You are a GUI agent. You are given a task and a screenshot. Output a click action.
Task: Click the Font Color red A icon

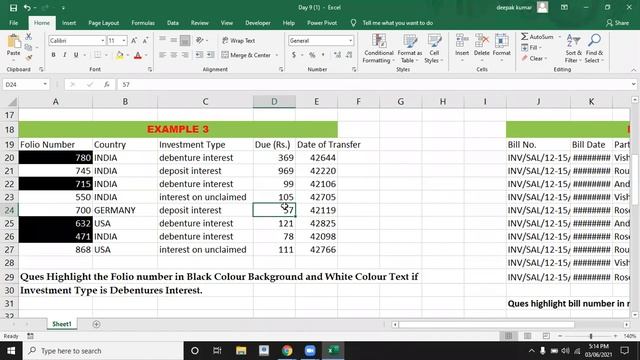tap(138, 55)
